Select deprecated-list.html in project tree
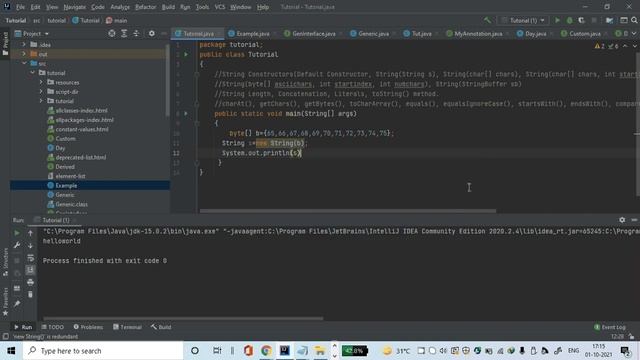Image resolution: width=640 pixels, height=360 pixels. click(81, 157)
